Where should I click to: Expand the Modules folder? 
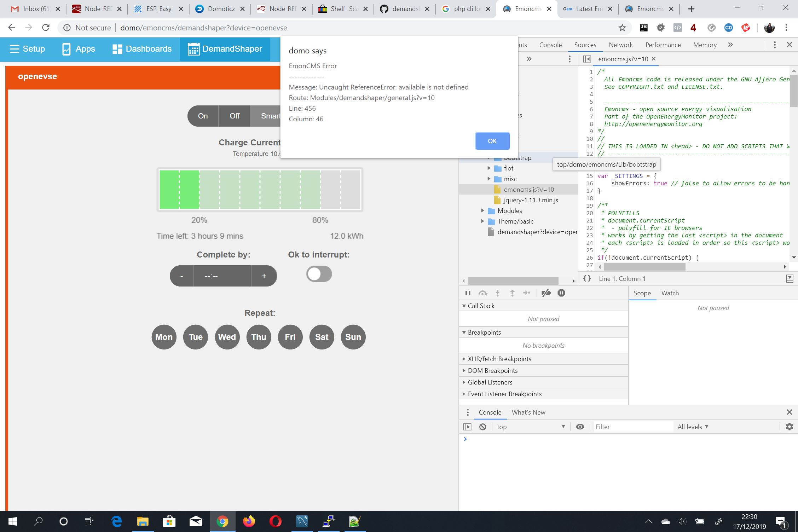(482, 210)
